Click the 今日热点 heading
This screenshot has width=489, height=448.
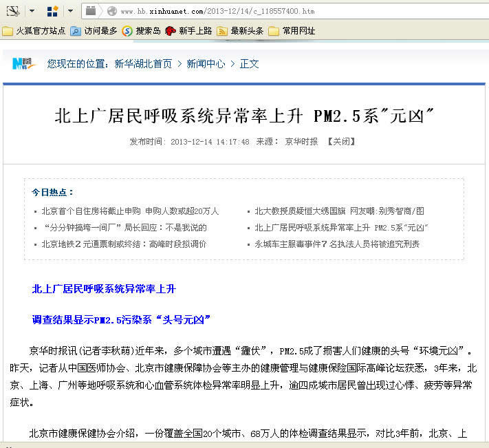52,192
